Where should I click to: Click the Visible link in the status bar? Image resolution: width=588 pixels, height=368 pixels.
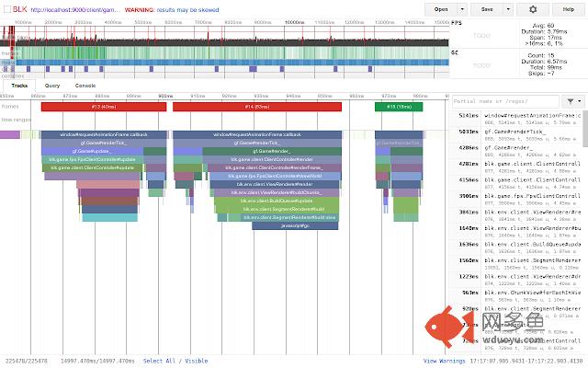[197, 361]
